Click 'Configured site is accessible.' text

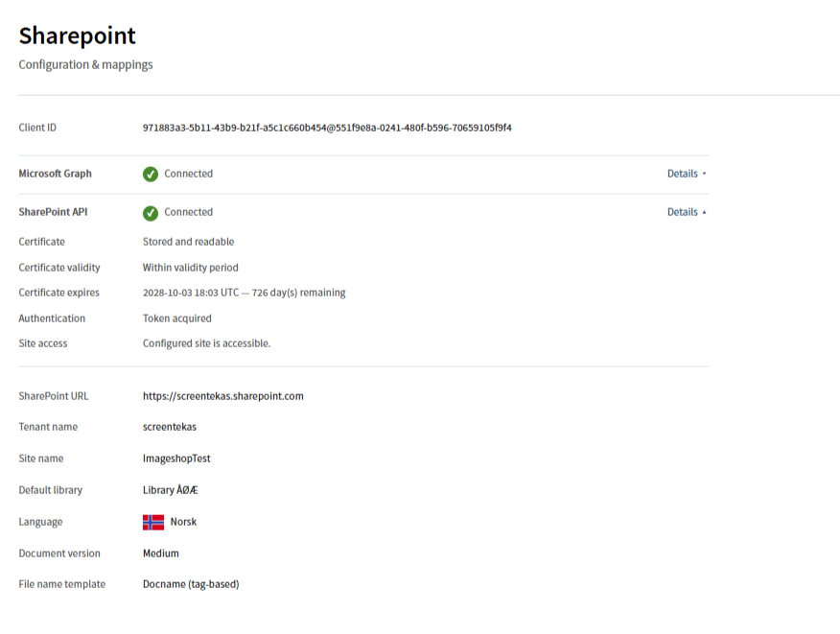point(207,343)
